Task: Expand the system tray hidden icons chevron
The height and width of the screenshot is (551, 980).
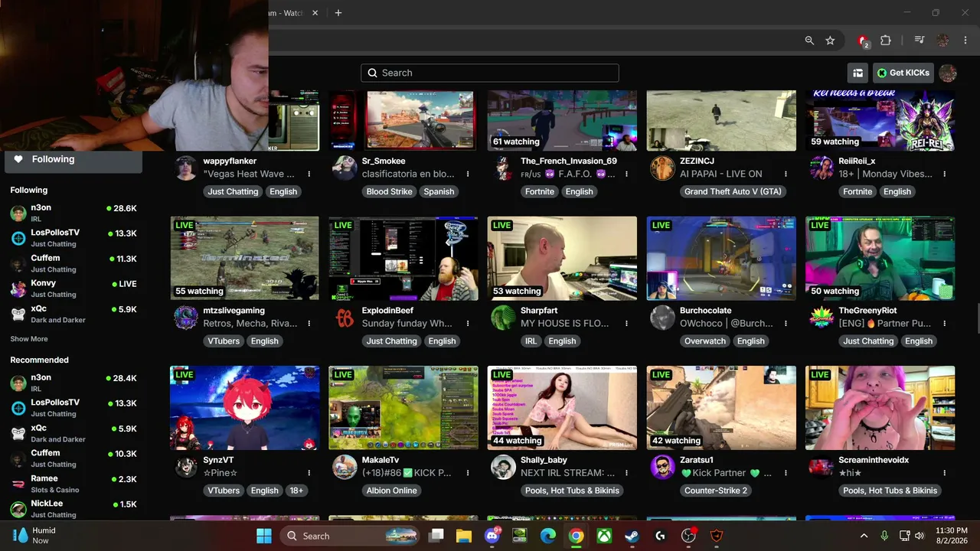Action: (x=864, y=536)
